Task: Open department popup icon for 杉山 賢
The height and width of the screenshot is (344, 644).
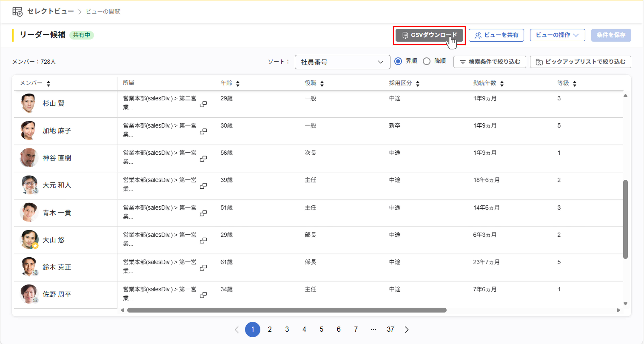Action: (203, 104)
